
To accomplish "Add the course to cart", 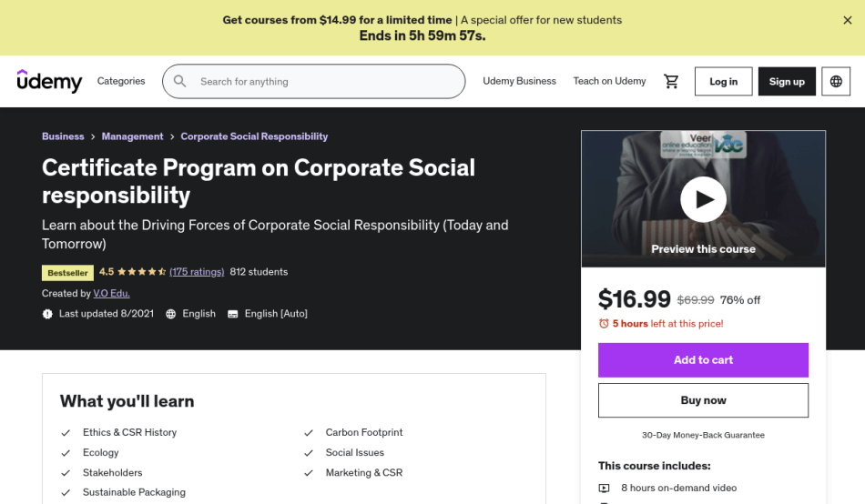I will click(x=703, y=360).
